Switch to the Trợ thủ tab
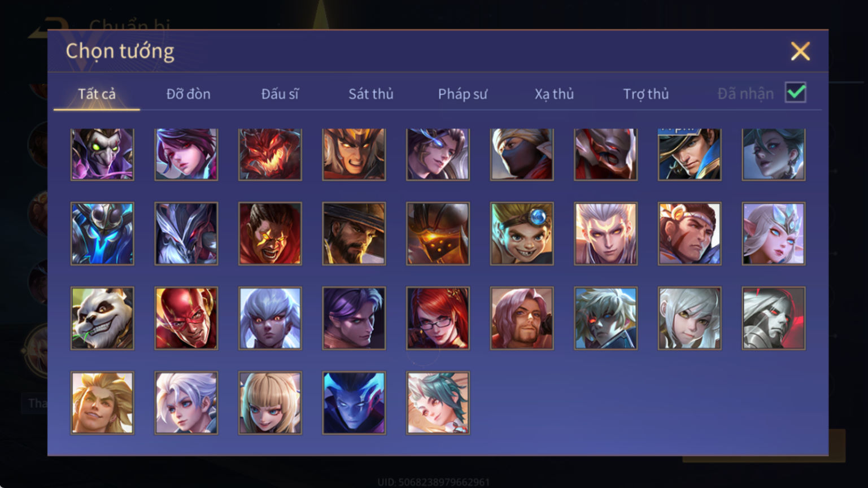Viewport: 868px width, 488px height. [x=645, y=94]
